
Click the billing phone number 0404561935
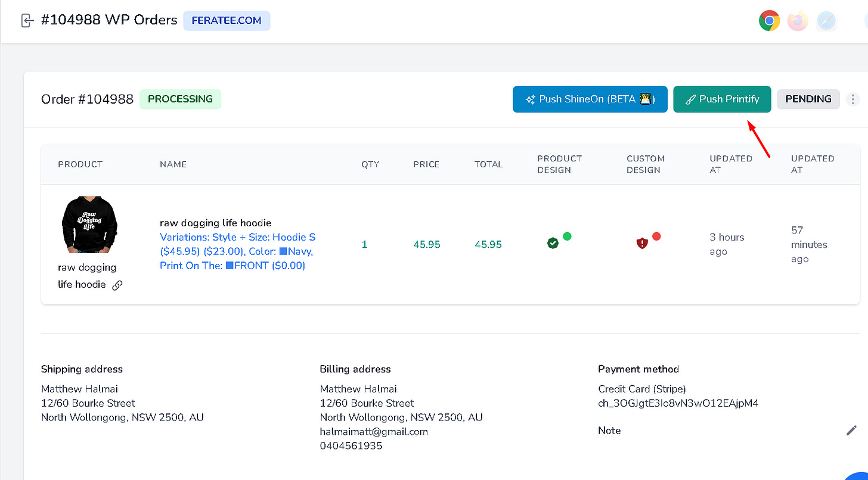point(351,446)
